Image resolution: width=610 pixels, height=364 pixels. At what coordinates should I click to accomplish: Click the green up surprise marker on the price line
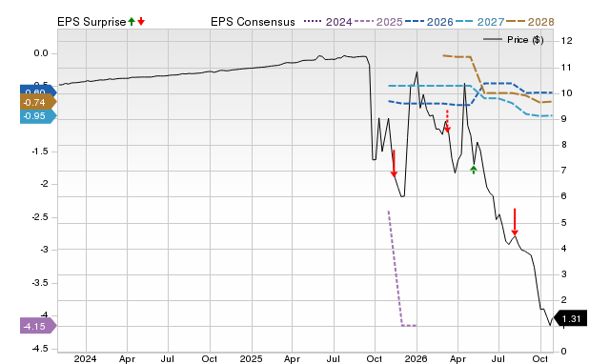click(474, 170)
